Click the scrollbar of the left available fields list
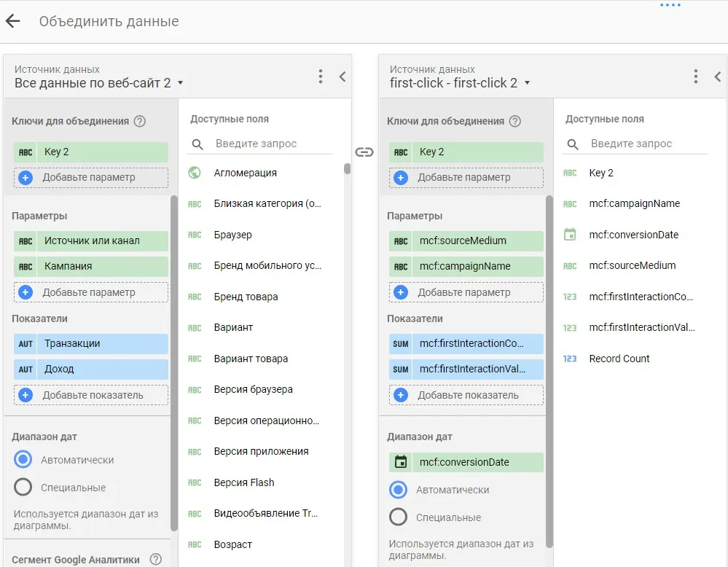728x567 pixels. tap(348, 168)
